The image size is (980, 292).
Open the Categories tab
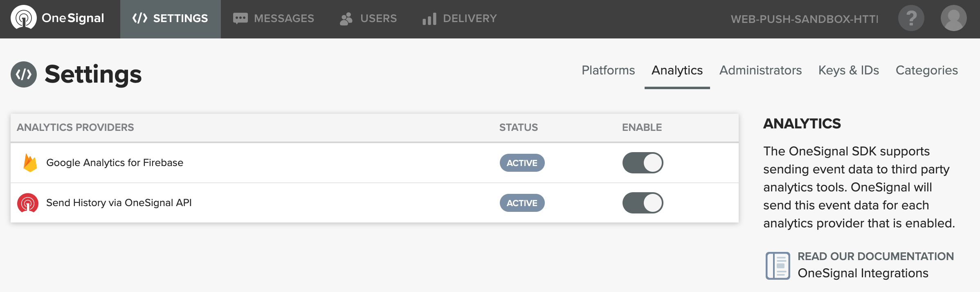pyautogui.click(x=926, y=70)
